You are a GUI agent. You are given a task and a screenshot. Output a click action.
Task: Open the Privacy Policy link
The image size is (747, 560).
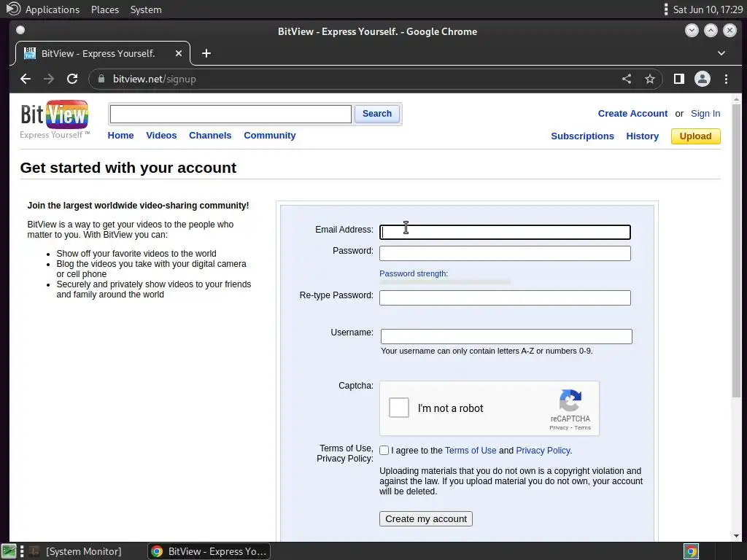543,451
